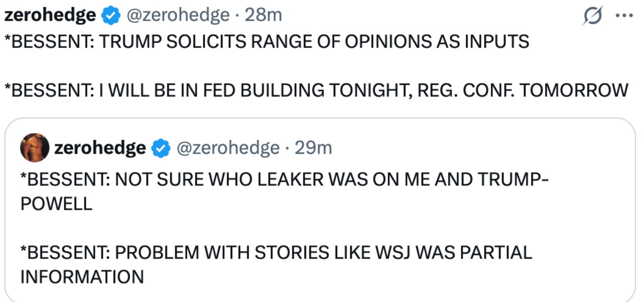Click the word "INFORMATION" in the quoted post

point(82,277)
